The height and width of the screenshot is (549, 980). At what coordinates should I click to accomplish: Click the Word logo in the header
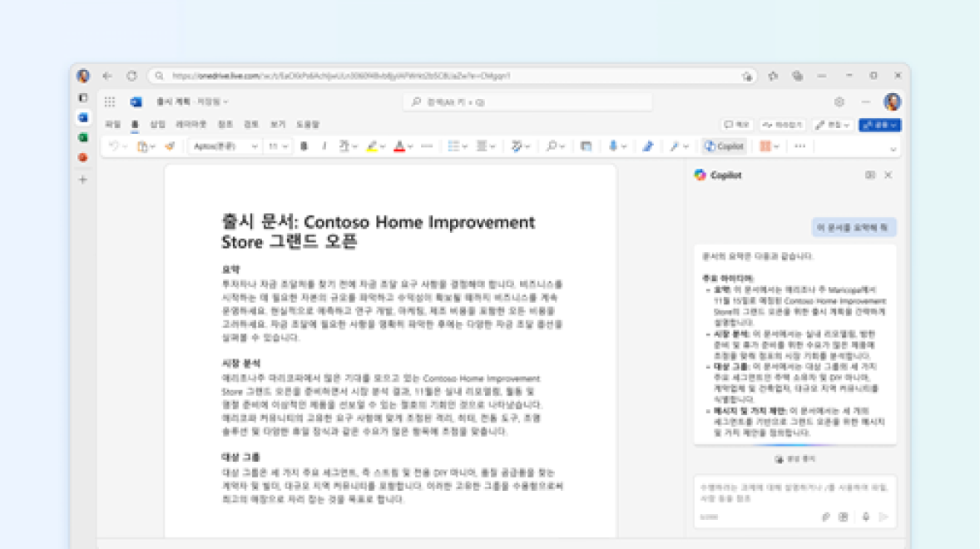click(136, 101)
